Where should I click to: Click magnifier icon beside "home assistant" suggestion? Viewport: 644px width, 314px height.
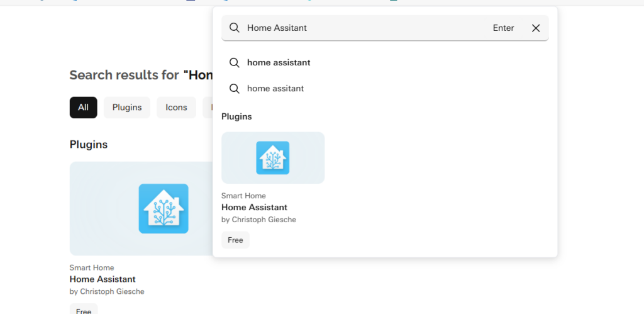(234, 63)
